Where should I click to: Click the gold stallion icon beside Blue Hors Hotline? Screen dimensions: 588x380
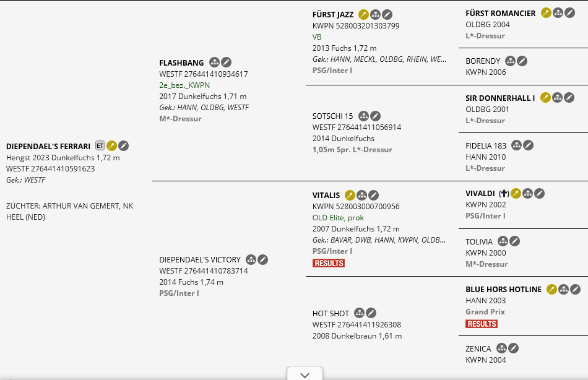(551, 289)
